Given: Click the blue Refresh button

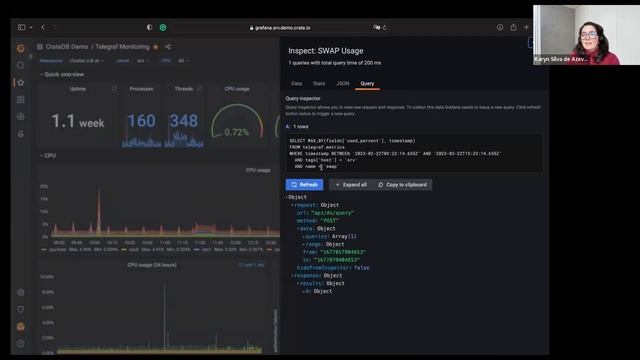Looking at the screenshot, I should [304, 184].
